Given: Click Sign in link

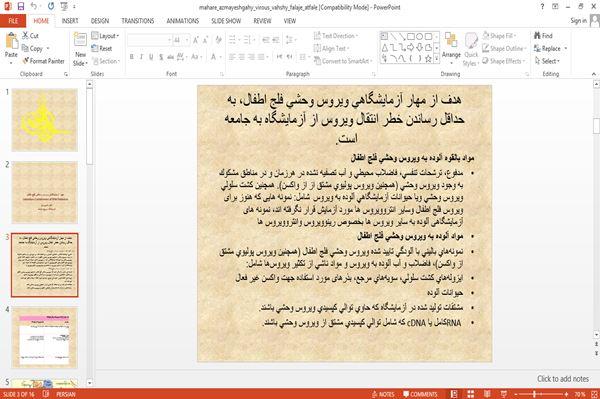Looking at the screenshot, I should [x=578, y=21].
